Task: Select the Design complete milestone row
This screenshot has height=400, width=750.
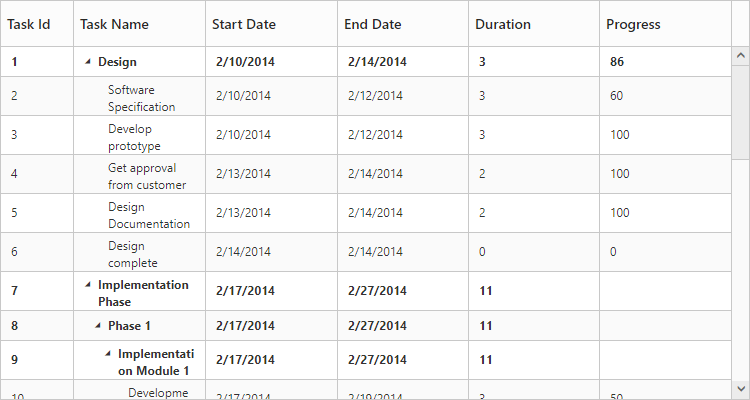Action: pyautogui.click(x=133, y=253)
